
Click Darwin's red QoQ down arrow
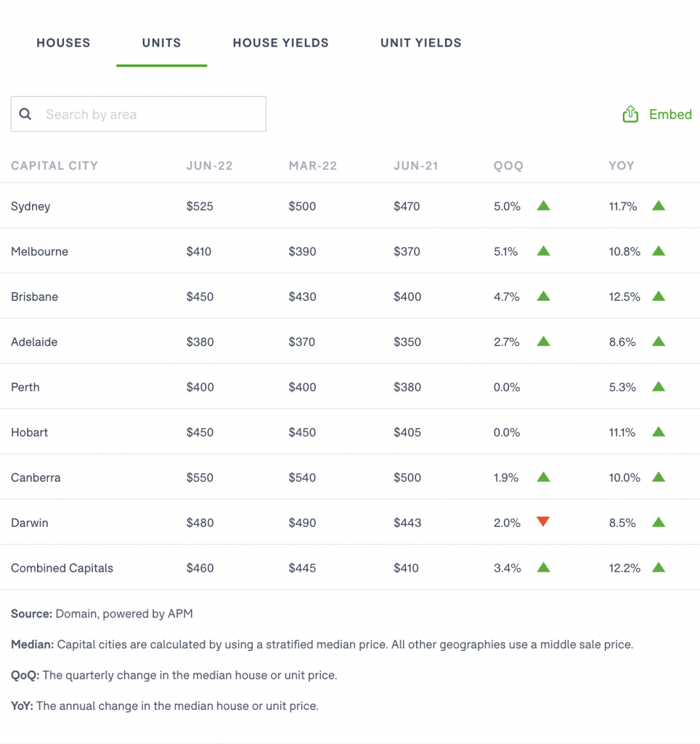click(x=543, y=522)
